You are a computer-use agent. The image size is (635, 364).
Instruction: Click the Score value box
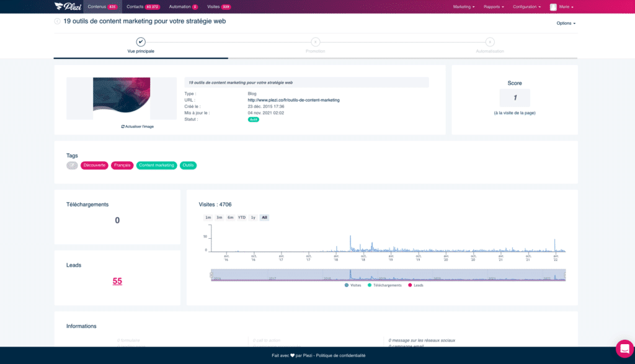click(x=515, y=97)
